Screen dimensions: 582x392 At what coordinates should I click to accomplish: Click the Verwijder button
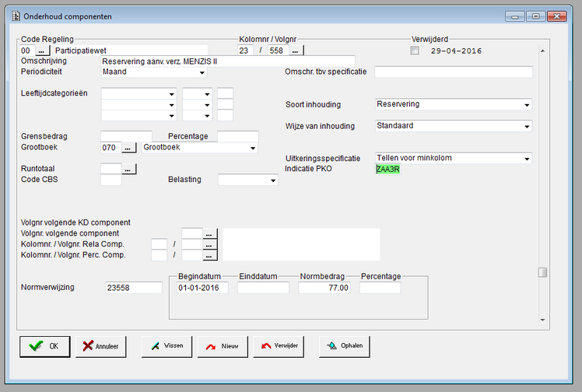[x=279, y=346]
